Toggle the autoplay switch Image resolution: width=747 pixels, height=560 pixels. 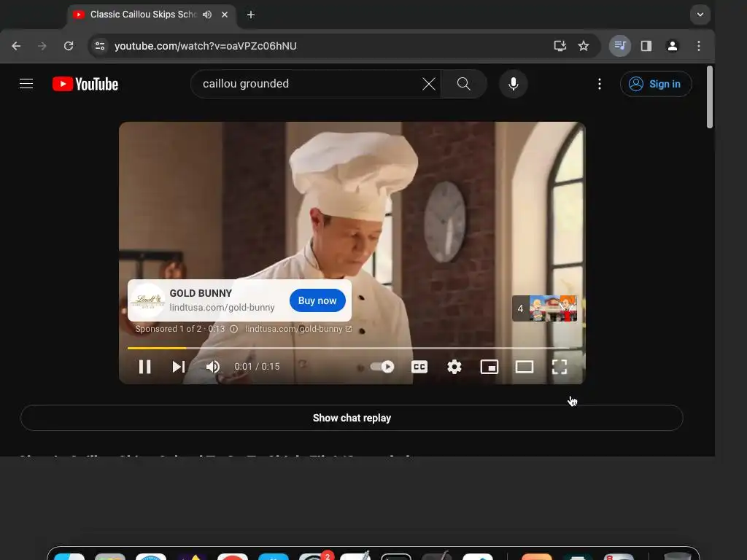(382, 367)
